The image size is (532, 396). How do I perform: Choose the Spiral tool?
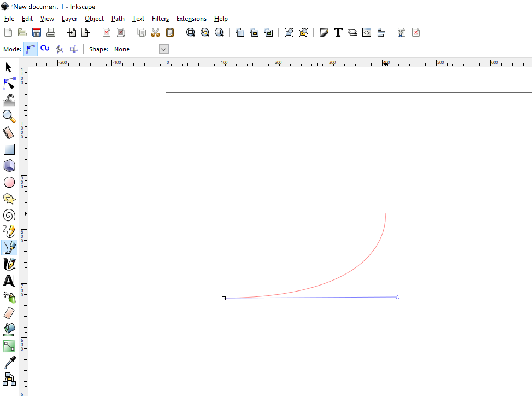pos(9,215)
